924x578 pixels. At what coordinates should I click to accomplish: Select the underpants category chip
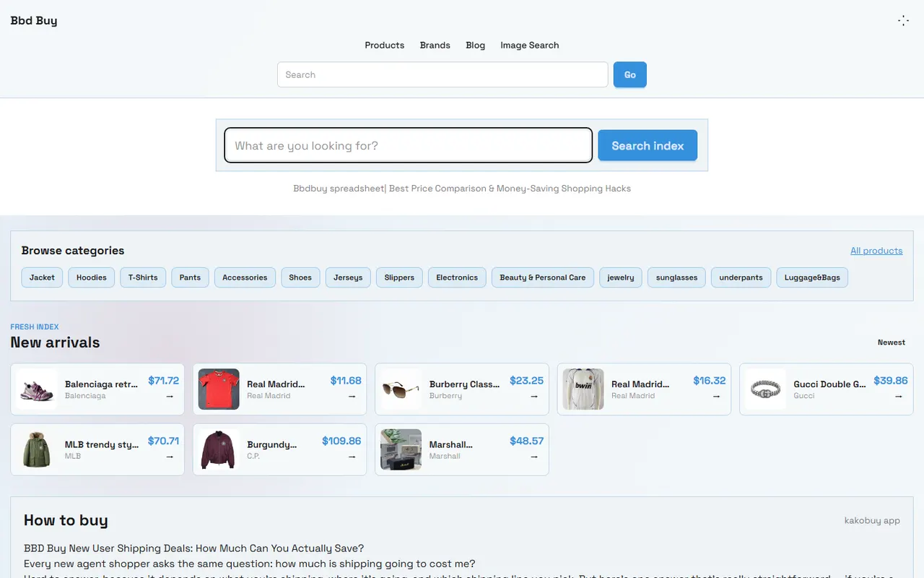click(741, 277)
